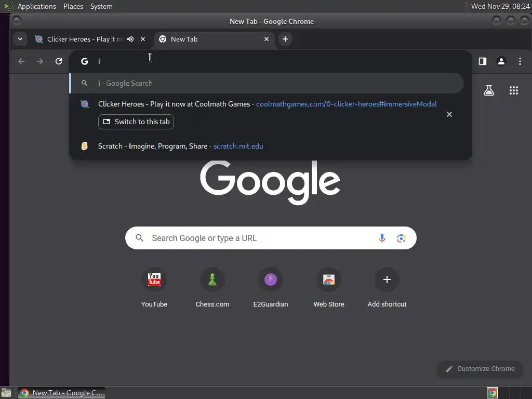Go forward with the forward arrow

tap(39, 61)
